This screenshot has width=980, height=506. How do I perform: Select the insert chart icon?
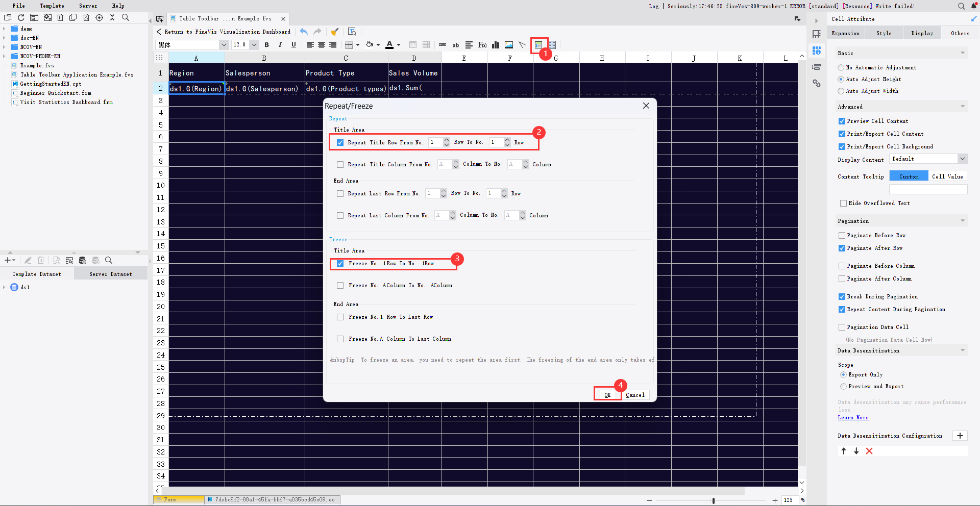[495, 45]
